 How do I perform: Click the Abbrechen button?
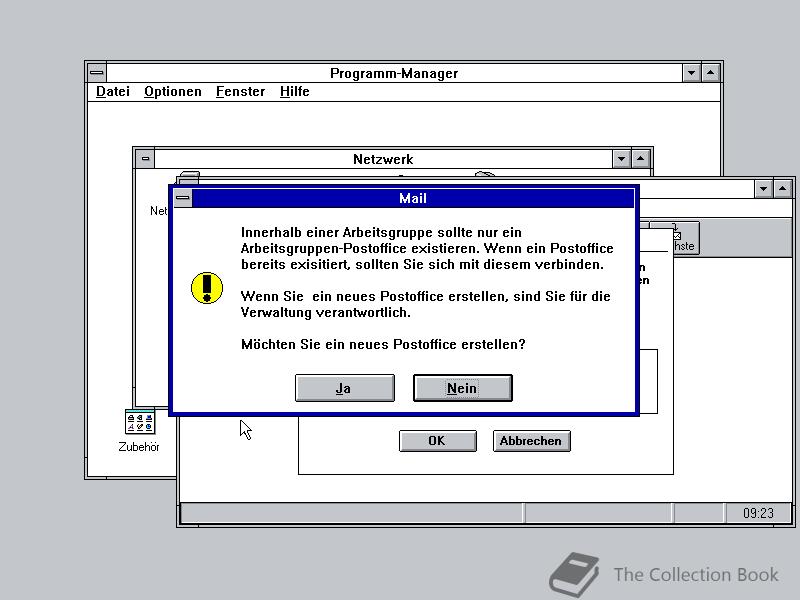pyautogui.click(x=531, y=441)
